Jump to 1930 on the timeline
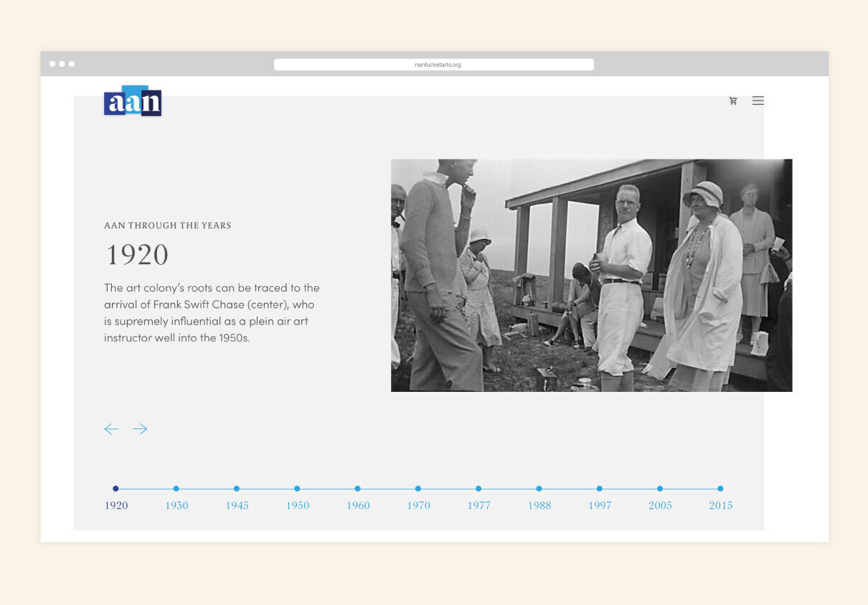The height and width of the screenshot is (605, 868). click(176, 489)
